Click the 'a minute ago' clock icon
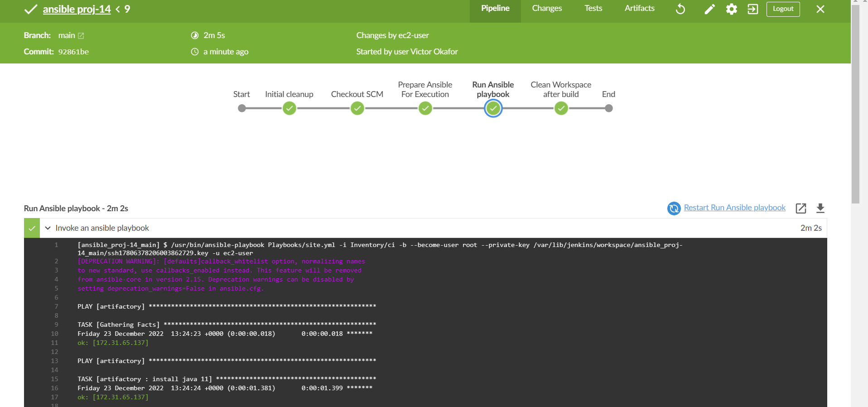Screen dimensions: 868x407 click(195, 52)
